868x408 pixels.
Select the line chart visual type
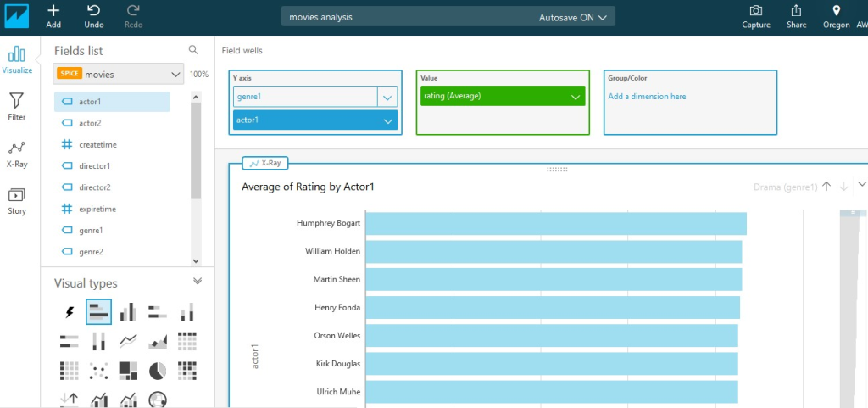[x=128, y=341]
